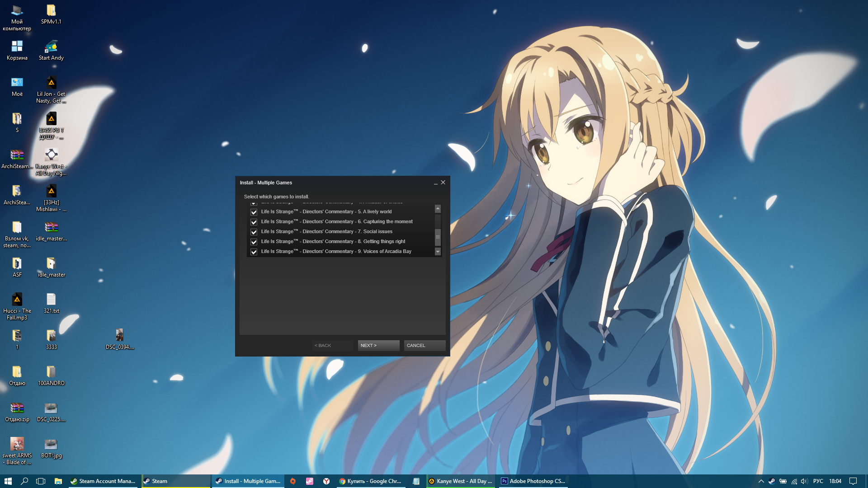Toggle the '7. Social issues' checkbox
Screen dimensions: 868x488
tap(254, 232)
